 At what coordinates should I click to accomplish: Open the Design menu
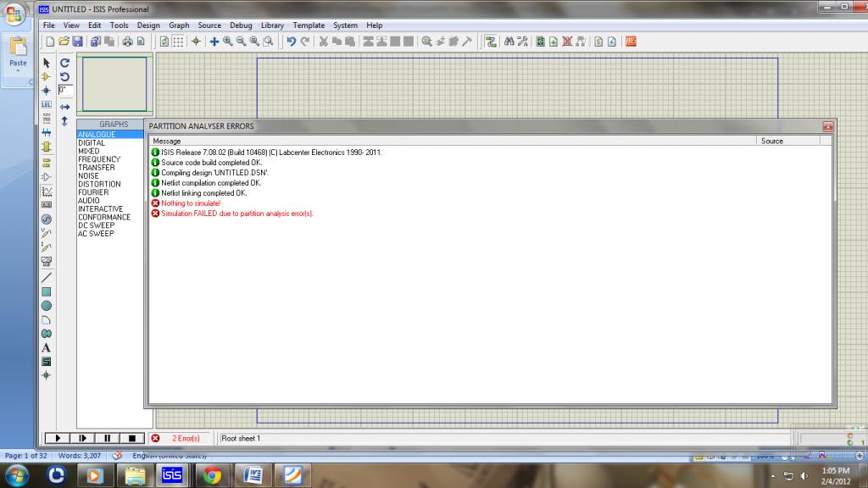[x=148, y=25]
